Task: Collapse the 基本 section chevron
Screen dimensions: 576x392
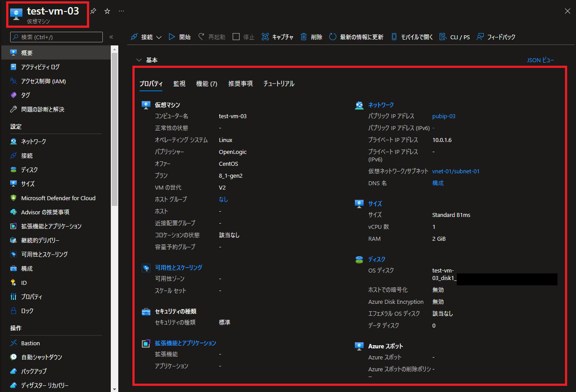Action: [139, 60]
